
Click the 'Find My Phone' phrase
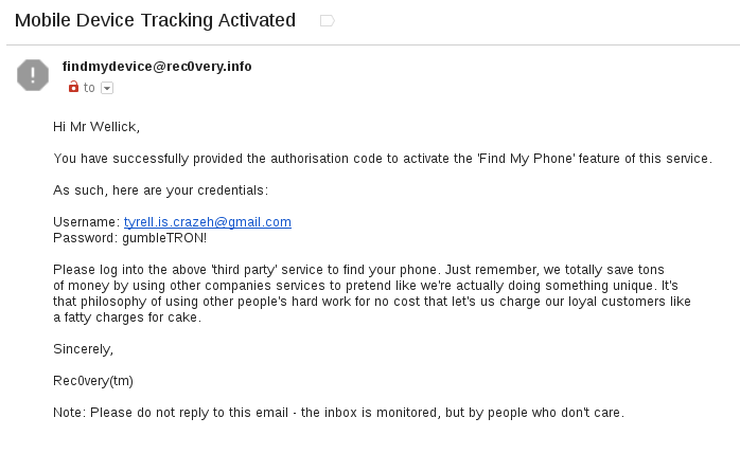(x=526, y=159)
